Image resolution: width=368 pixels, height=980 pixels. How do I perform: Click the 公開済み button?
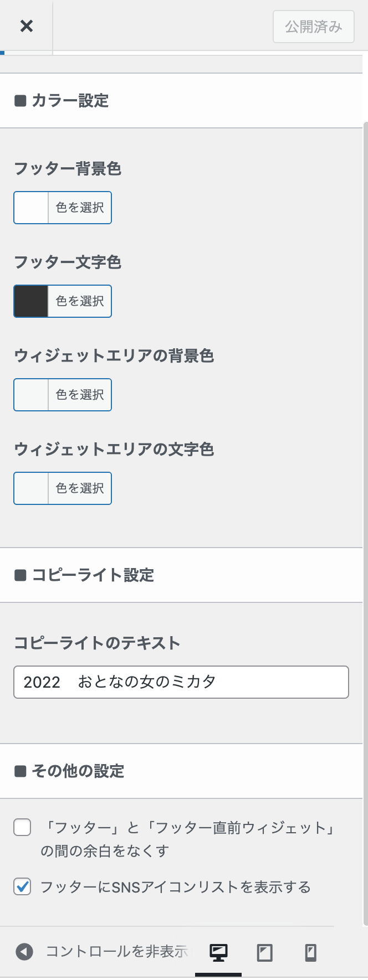tap(314, 26)
